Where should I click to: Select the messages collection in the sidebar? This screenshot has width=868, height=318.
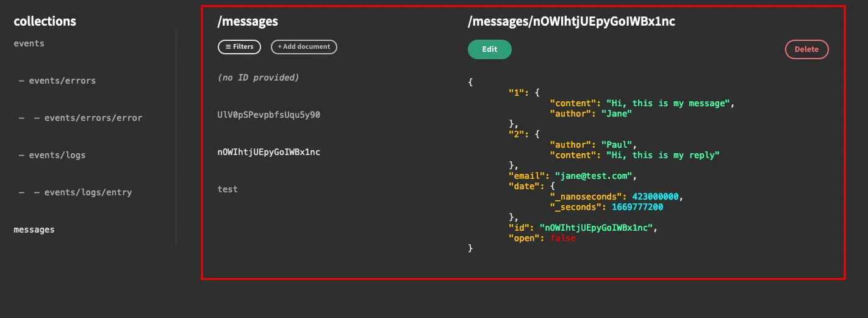34,229
